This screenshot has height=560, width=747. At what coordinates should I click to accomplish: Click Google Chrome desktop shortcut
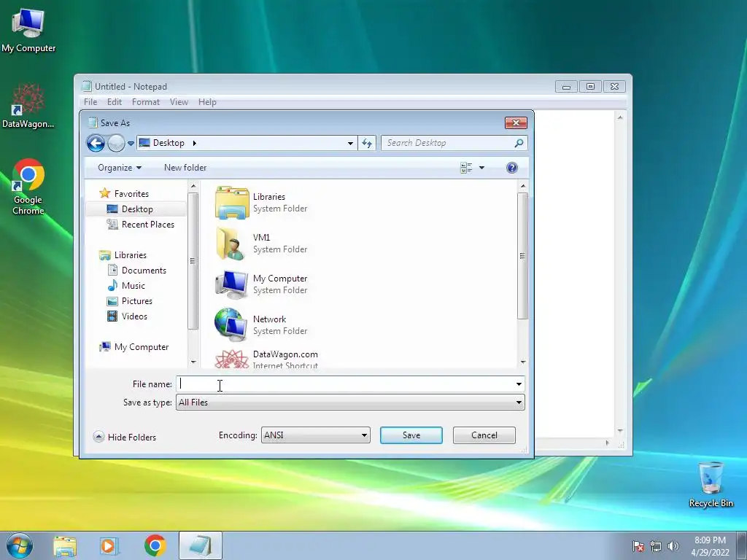pos(28,187)
